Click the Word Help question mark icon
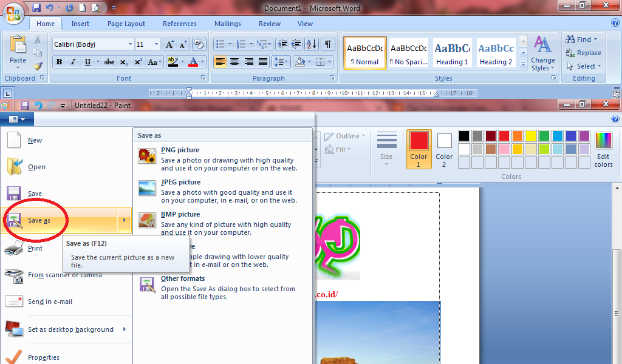This screenshot has width=622, height=364. coord(615,23)
